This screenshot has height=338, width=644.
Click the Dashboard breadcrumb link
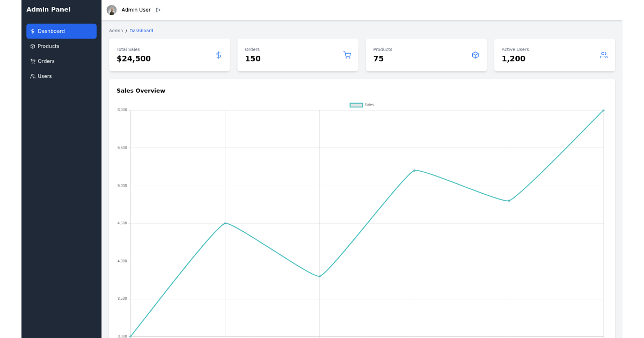[x=141, y=31]
